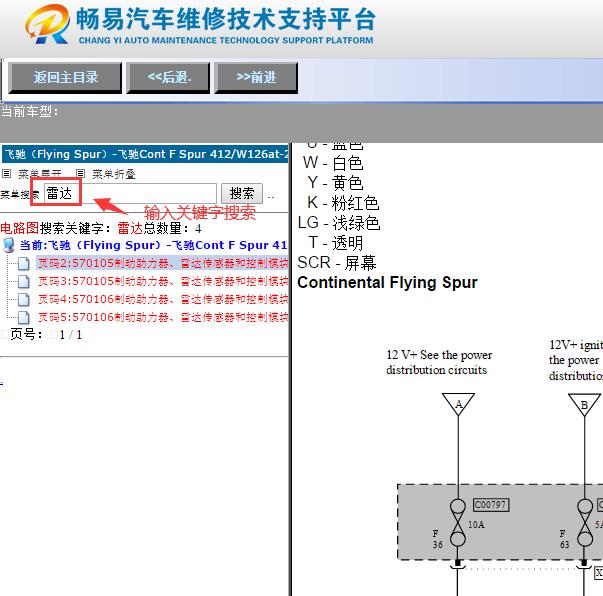Click triangle connector A in diagram
Viewport: 603px width, 596px height.
458,404
